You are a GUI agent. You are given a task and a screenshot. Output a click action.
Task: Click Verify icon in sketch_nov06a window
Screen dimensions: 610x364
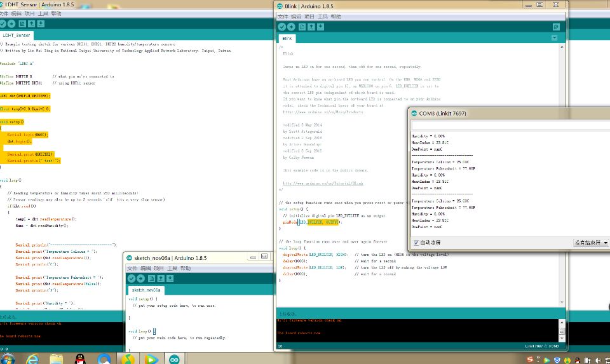pyautogui.click(x=132, y=278)
